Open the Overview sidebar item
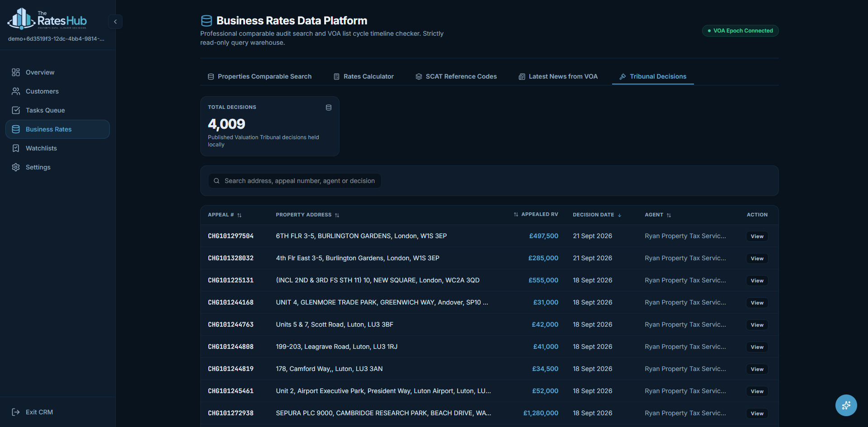Image resolution: width=868 pixels, height=427 pixels. [57, 72]
